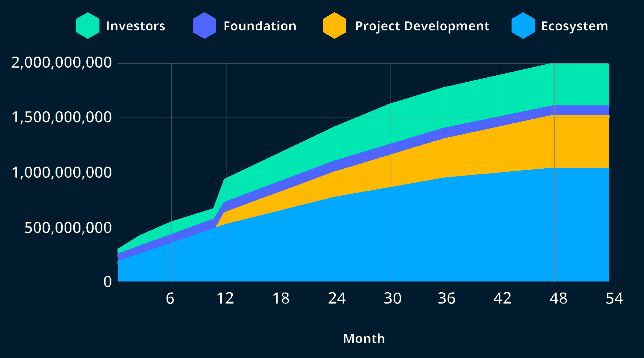644x358 pixels.
Task: Click the 1,000,000,000 y-axis label
Action: pyautogui.click(x=62, y=172)
